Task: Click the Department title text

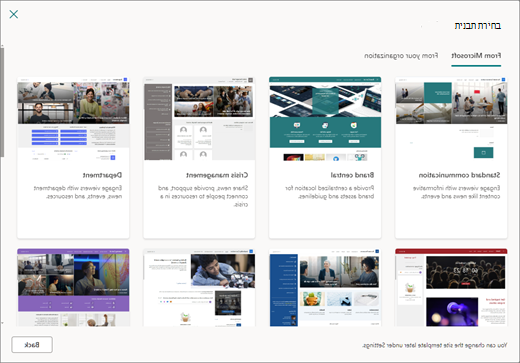Action: (x=102, y=175)
